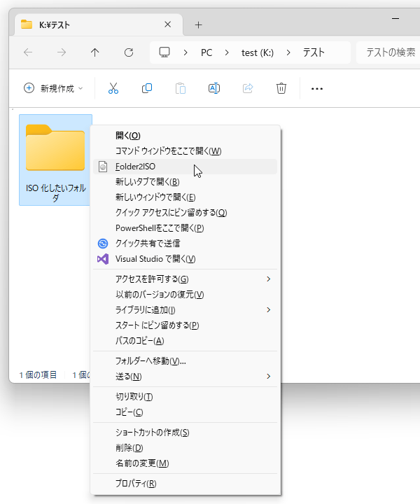Click the folder icon on the K:¥テスト tab
This screenshot has width=420, height=504.
27,24
